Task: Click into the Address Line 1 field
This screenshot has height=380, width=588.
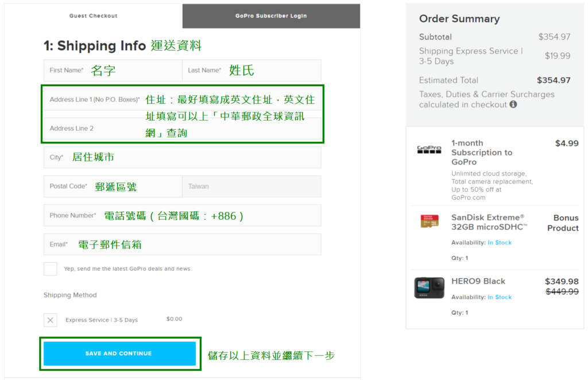Action: (x=182, y=100)
